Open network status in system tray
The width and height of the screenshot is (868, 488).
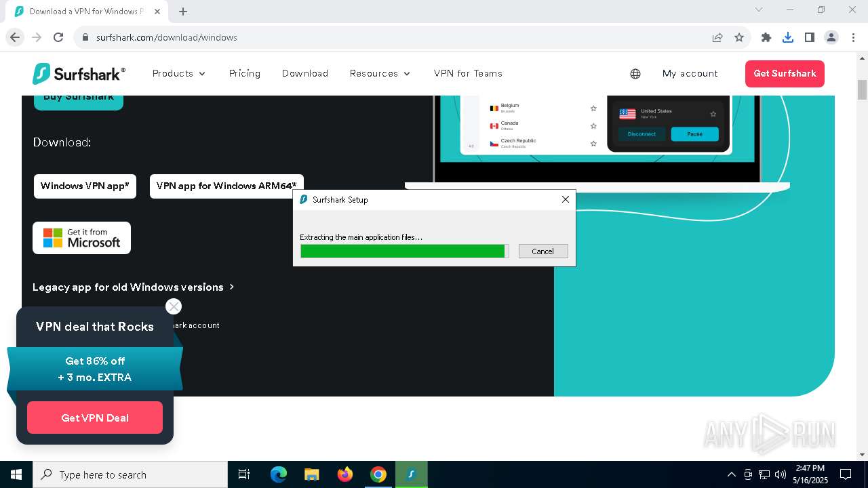point(764,474)
